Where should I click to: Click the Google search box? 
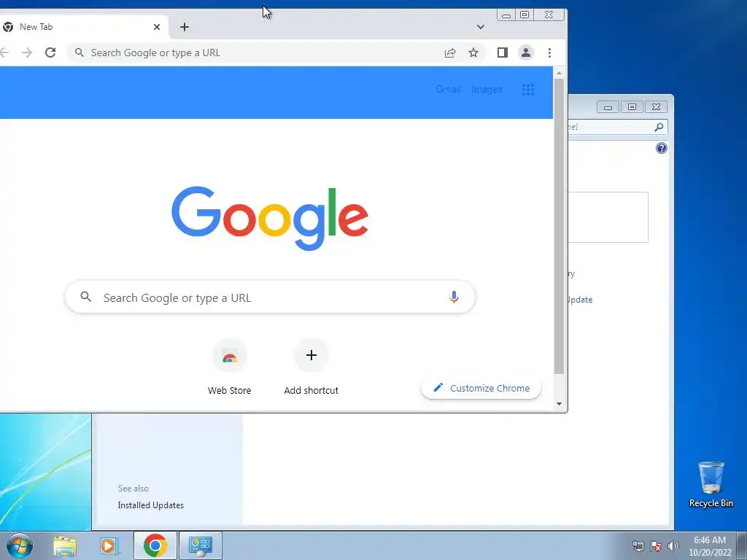pyautogui.click(x=270, y=297)
